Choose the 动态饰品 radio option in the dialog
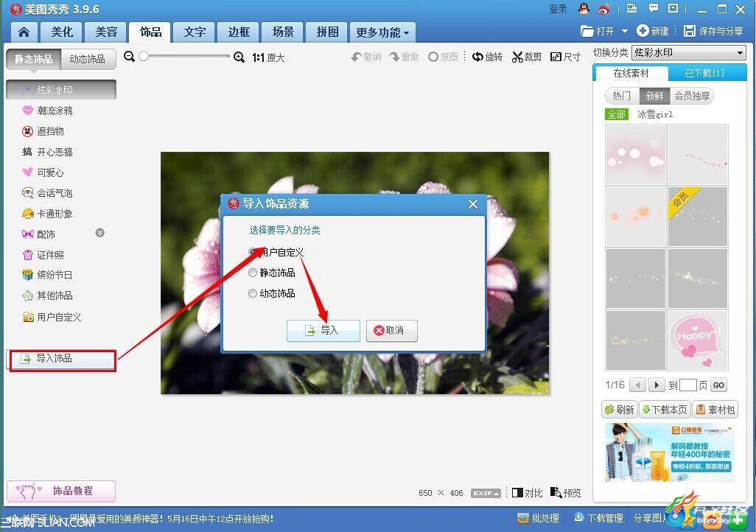756x532 pixels. pos(252,293)
